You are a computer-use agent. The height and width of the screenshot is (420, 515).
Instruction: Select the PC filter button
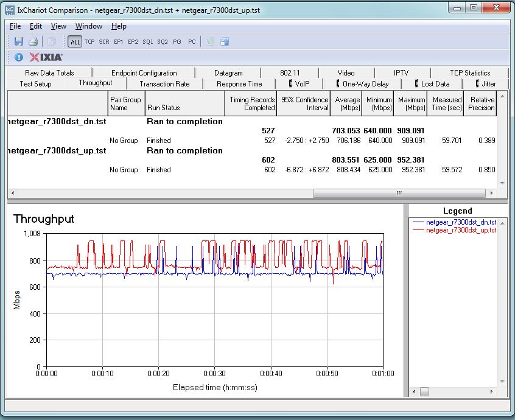coord(192,42)
